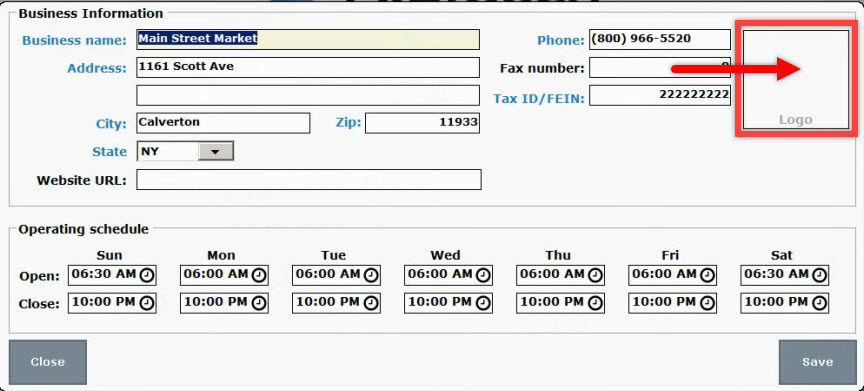
Task: Close the business information dialog
Action: click(47, 362)
